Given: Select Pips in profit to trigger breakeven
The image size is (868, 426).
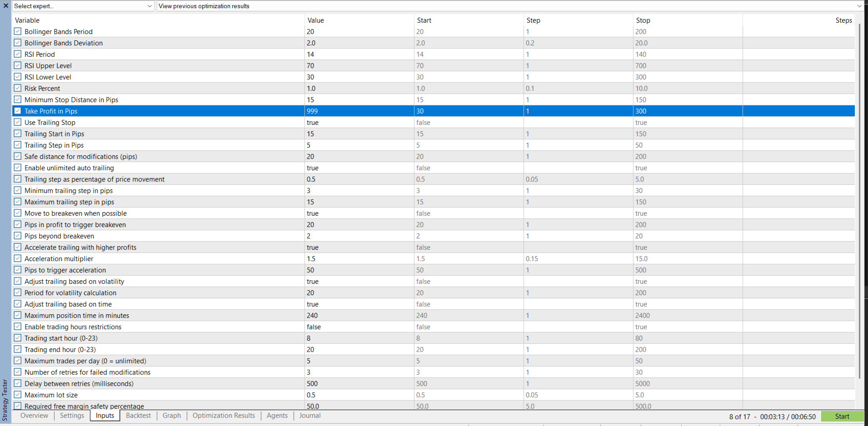Looking at the screenshot, I should point(434,224).
